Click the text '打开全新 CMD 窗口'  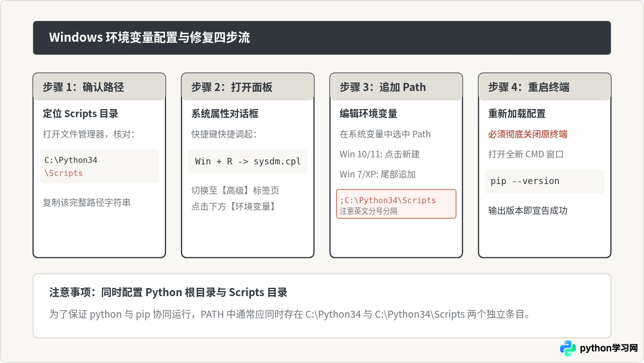point(526,154)
